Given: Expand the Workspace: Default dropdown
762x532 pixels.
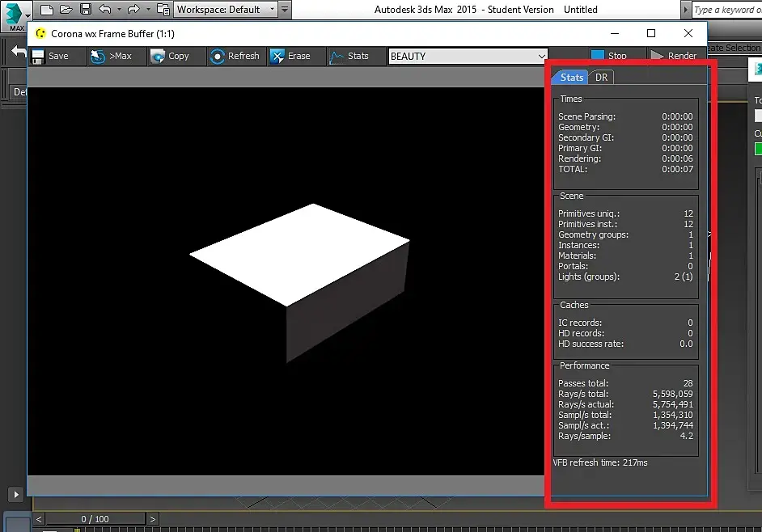Looking at the screenshot, I should click(x=226, y=10).
